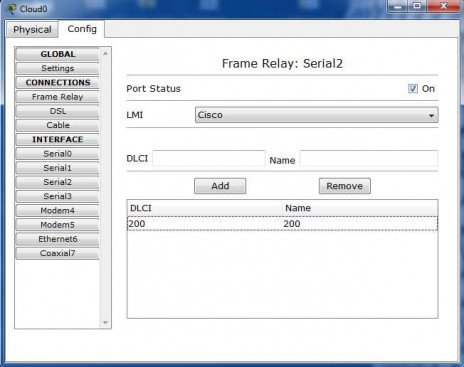
Task: Click the Add button
Action: pyautogui.click(x=220, y=186)
